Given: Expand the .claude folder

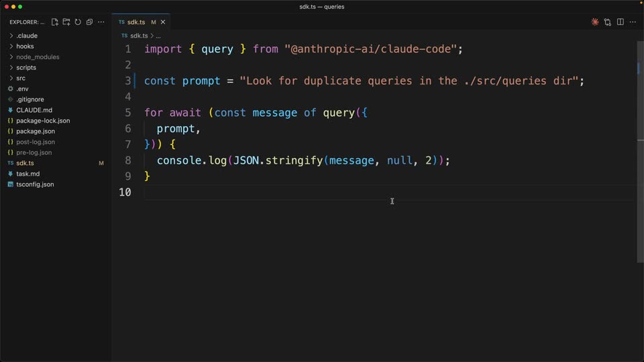Looking at the screenshot, I should point(56,36).
